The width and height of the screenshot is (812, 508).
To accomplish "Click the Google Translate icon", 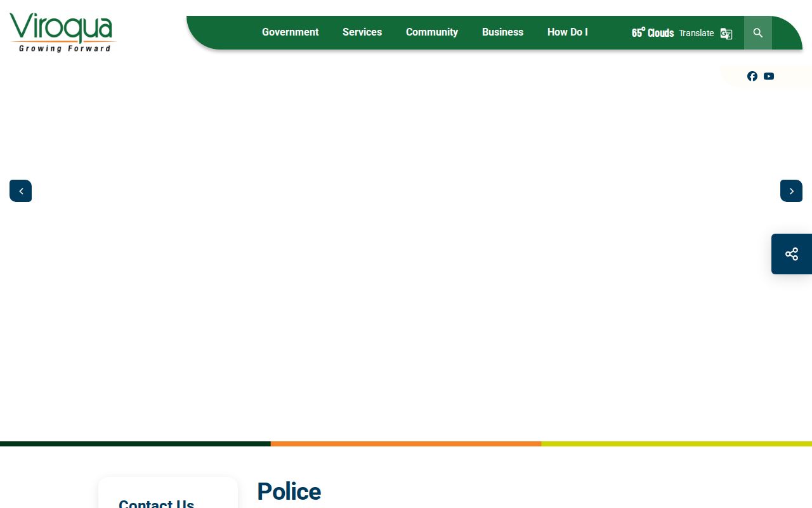I will pyautogui.click(x=726, y=34).
